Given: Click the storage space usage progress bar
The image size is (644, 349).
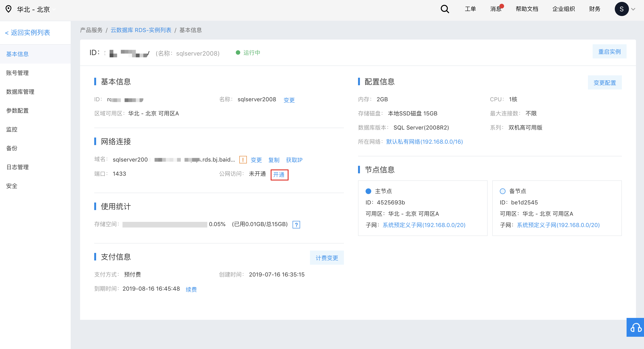Looking at the screenshot, I should [164, 224].
